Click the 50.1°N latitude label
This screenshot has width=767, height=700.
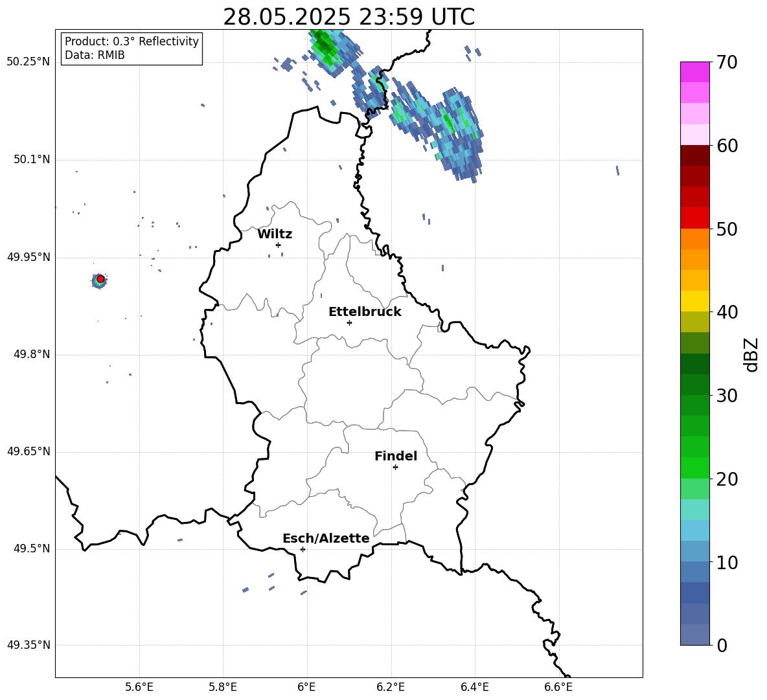click(x=31, y=160)
